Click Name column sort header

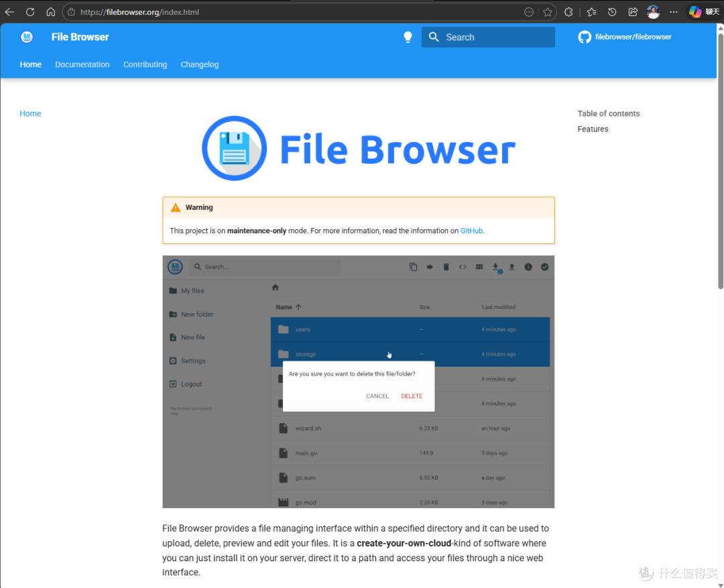(288, 307)
